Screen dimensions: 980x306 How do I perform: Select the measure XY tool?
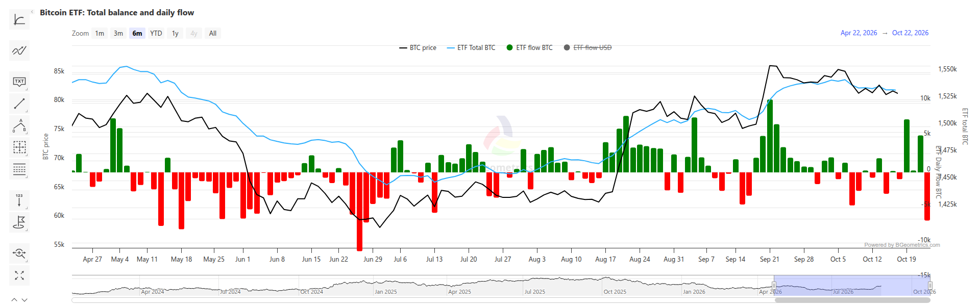click(19, 147)
